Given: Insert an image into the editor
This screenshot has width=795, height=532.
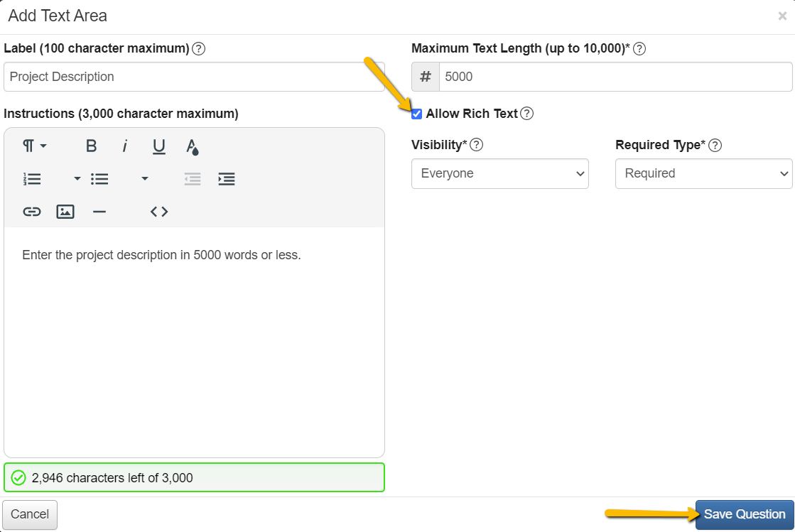Looking at the screenshot, I should tap(65, 211).
